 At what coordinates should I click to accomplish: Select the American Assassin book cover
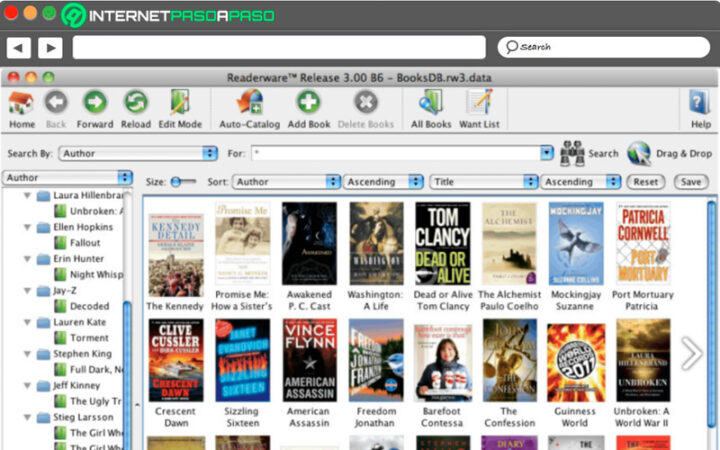click(309, 360)
